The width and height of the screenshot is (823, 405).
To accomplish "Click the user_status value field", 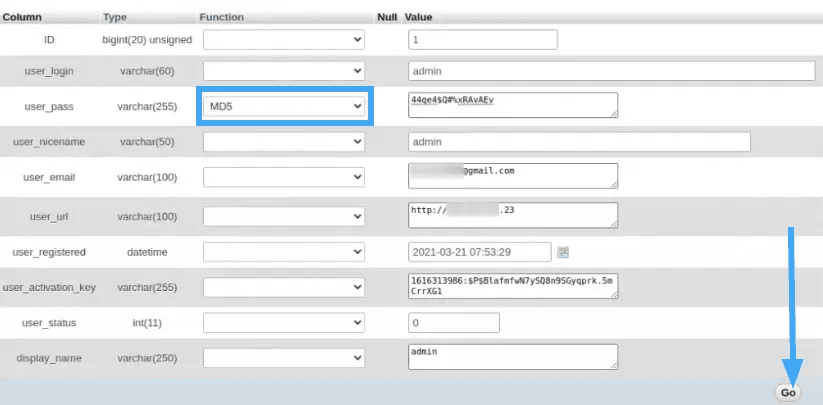I will pos(454,323).
